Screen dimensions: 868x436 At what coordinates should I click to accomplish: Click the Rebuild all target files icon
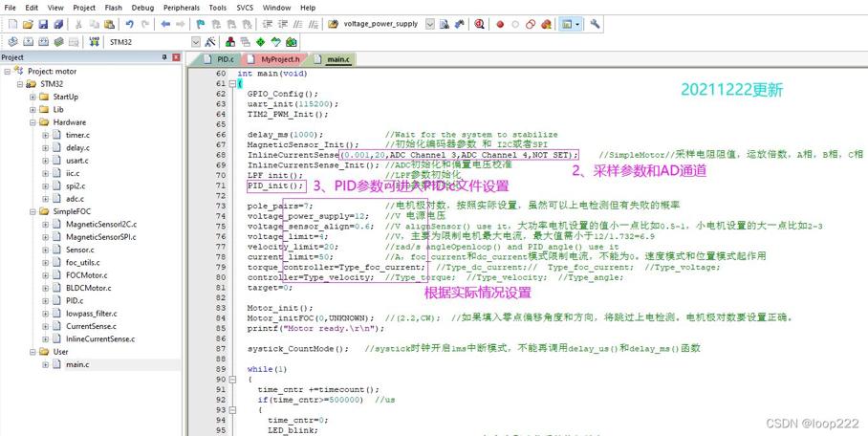tap(43, 42)
